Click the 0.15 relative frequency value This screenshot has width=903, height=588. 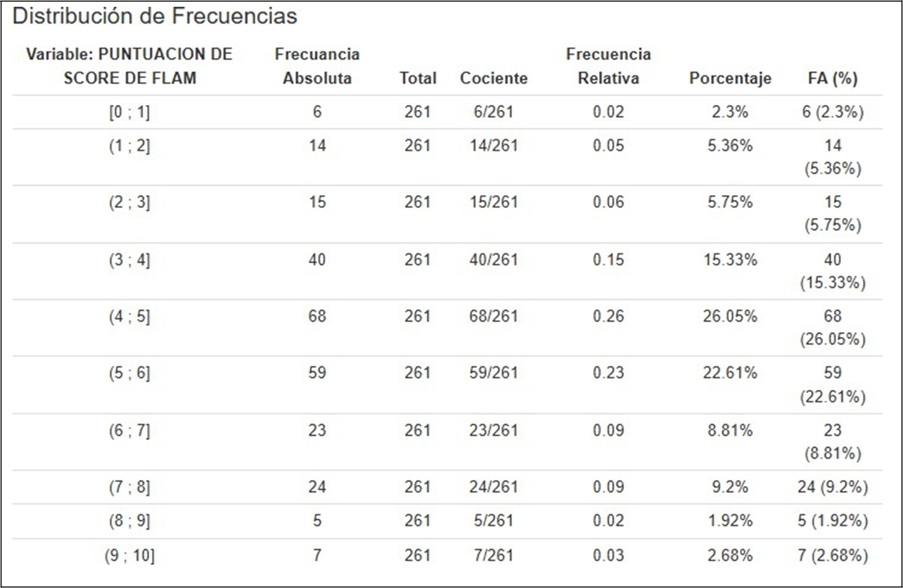coord(608,260)
